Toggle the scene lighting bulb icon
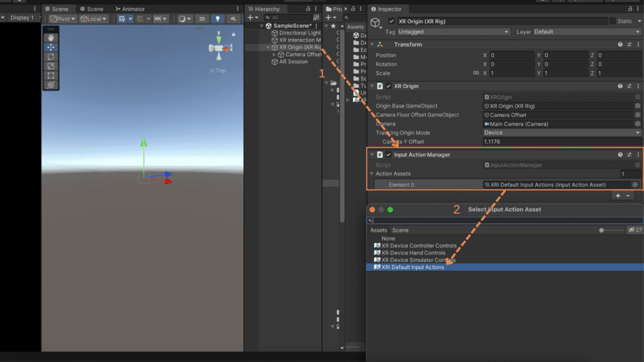 (218, 18)
